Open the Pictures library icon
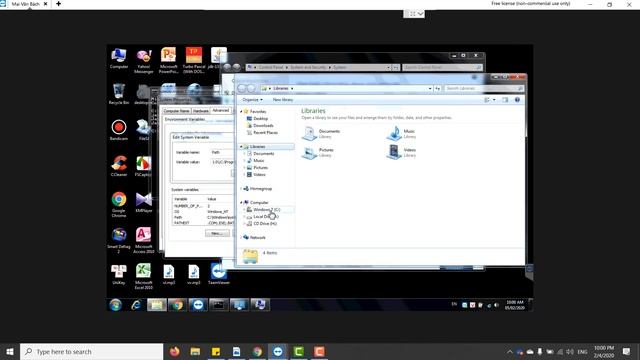 point(318,152)
